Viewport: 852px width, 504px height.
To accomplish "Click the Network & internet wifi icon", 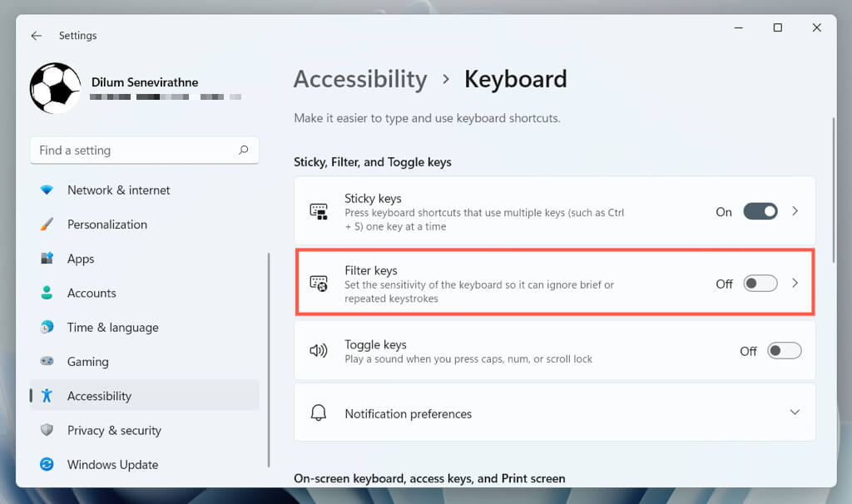I will [47, 190].
